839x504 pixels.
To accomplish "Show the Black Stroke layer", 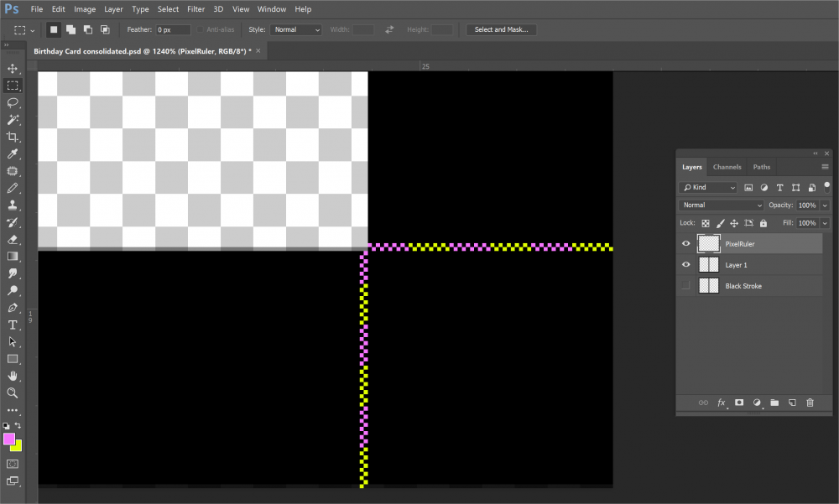I will [x=686, y=286].
